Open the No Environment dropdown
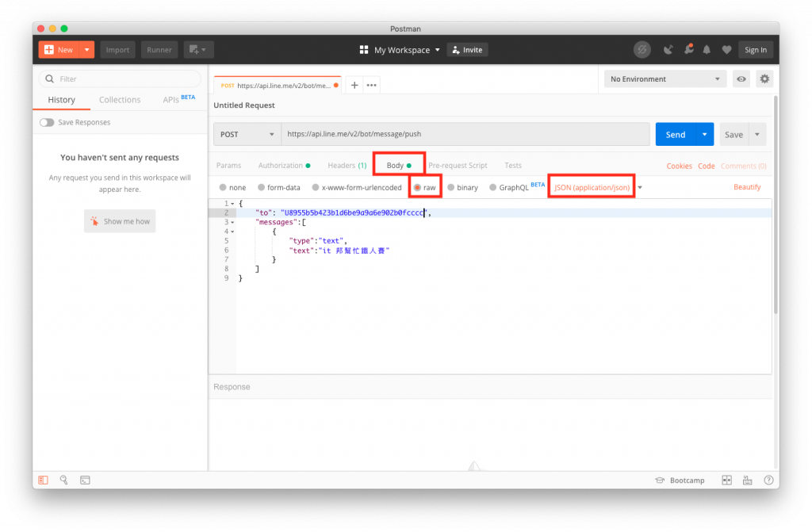The width and height of the screenshot is (812, 532). [x=665, y=78]
